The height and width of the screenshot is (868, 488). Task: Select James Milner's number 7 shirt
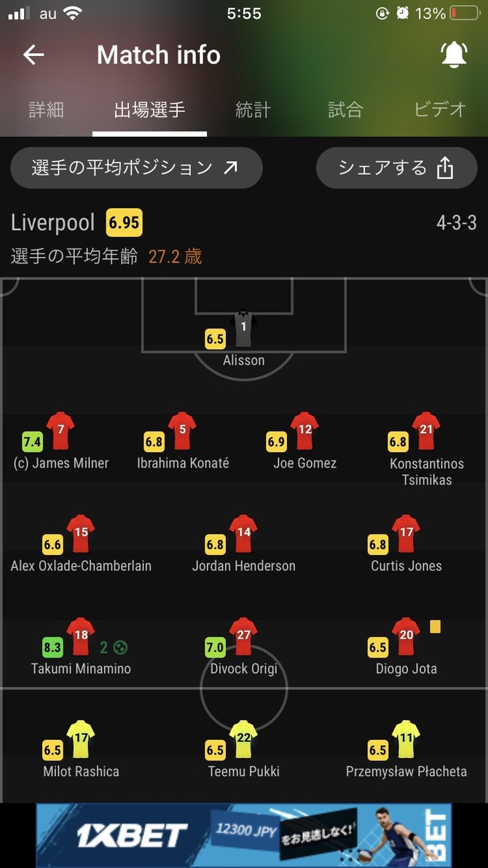pyautogui.click(x=60, y=430)
